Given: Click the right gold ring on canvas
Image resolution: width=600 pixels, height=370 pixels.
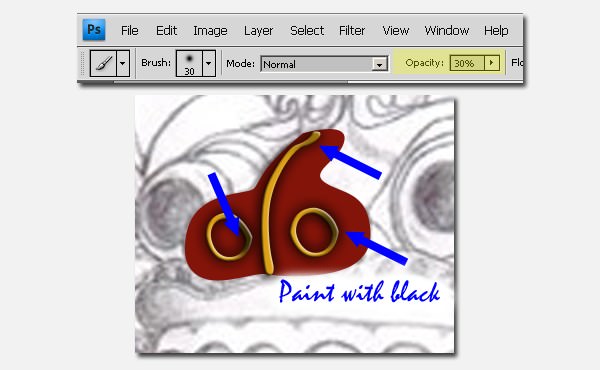Looking at the screenshot, I should (x=315, y=232).
